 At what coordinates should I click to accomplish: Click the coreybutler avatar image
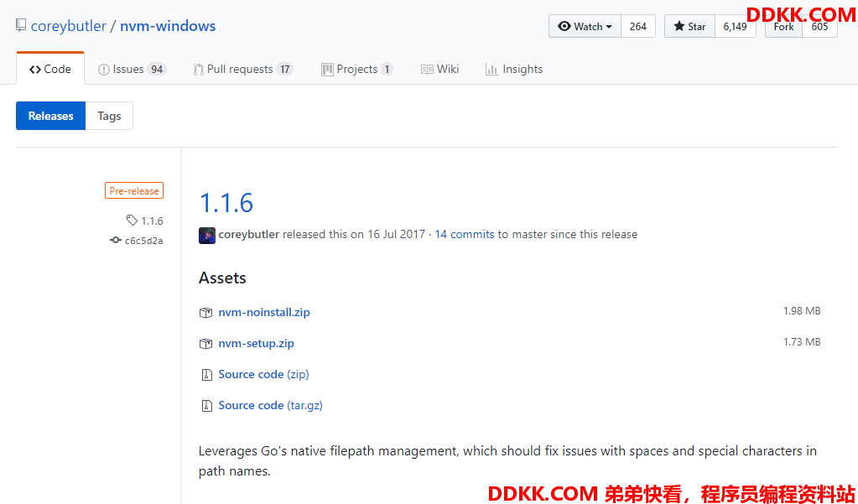click(x=207, y=236)
